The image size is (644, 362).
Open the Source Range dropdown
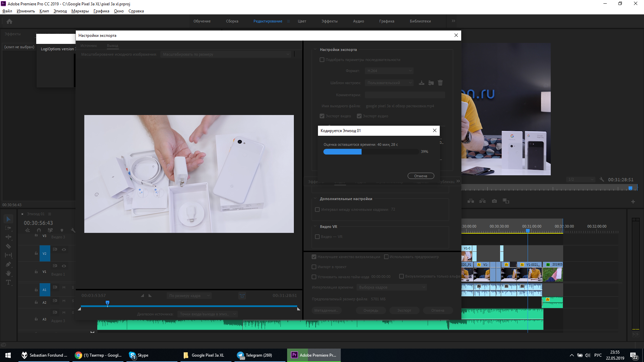(x=207, y=314)
